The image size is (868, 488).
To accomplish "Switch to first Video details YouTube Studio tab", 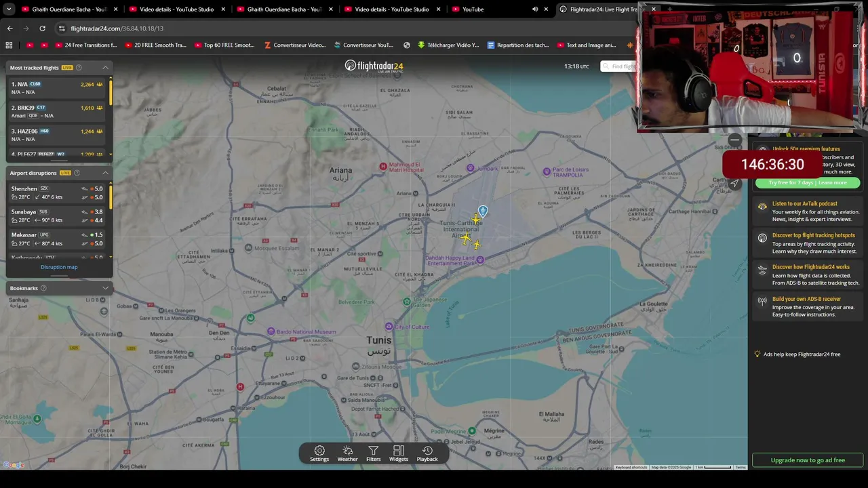I will [x=176, y=9].
